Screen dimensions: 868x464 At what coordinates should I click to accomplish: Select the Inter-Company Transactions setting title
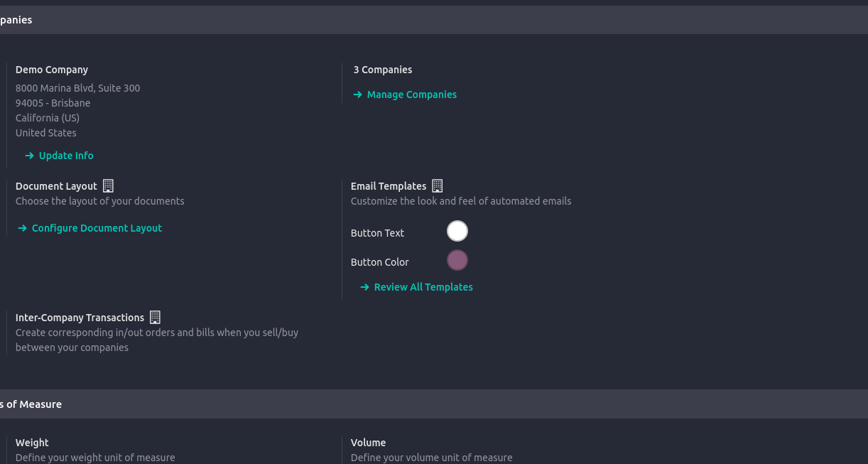(80, 318)
